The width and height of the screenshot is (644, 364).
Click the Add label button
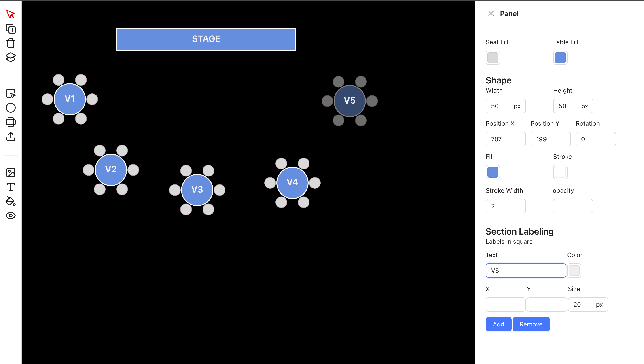(x=498, y=324)
